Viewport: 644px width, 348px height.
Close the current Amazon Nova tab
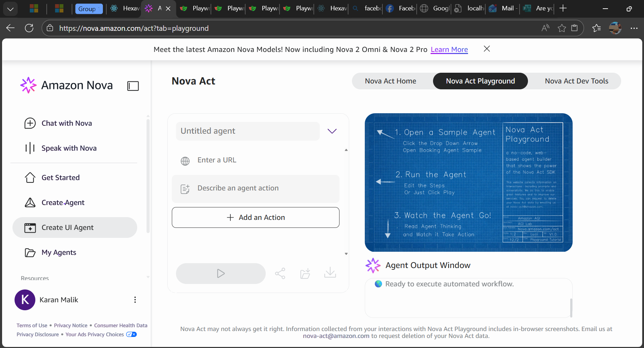pos(168,8)
